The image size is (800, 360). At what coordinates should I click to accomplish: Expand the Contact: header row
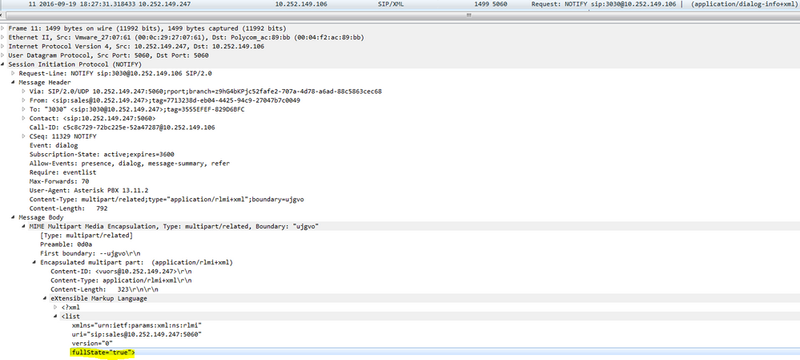pyautogui.click(x=24, y=118)
